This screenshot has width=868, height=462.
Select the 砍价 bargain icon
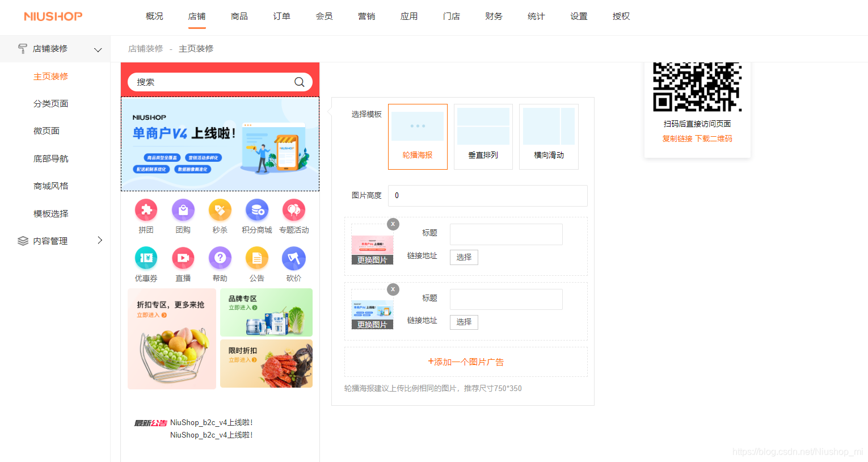pyautogui.click(x=293, y=258)
